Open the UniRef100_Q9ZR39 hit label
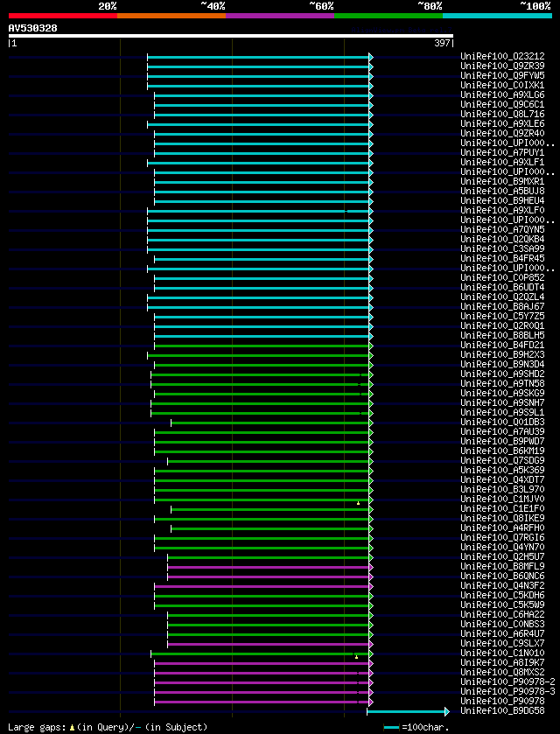This screenshot has width=560, height=734. tap(502, 66)
